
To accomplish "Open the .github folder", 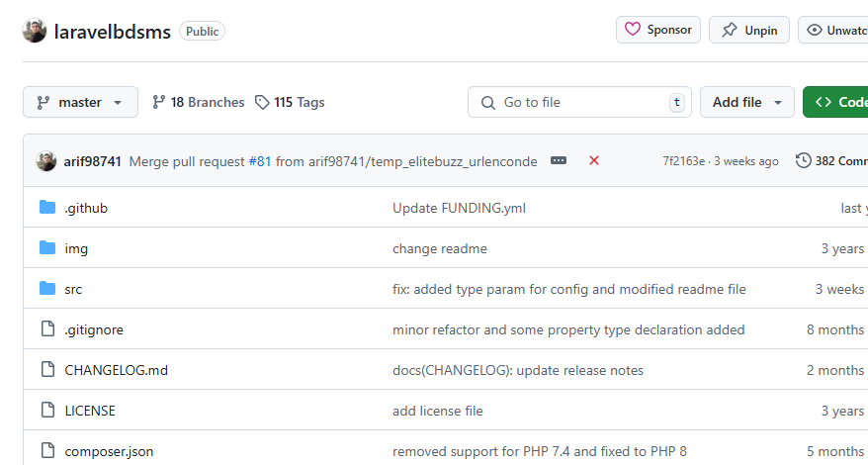I will (86, 208).
